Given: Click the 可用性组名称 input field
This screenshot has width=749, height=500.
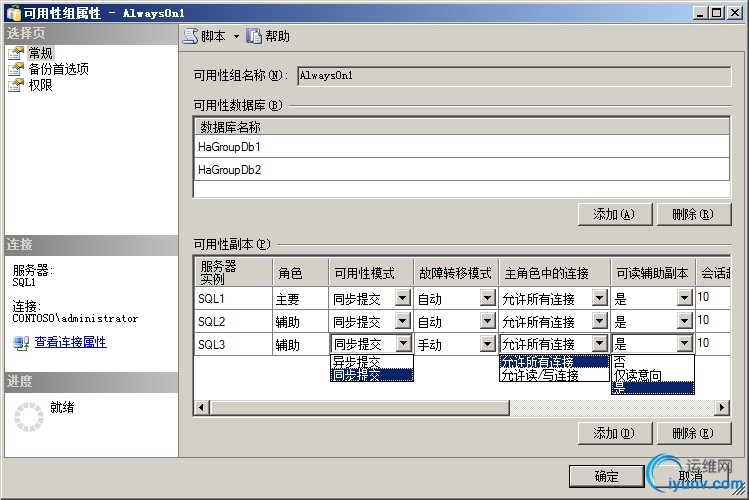Looking at the screenshot, I should [514, 76].
